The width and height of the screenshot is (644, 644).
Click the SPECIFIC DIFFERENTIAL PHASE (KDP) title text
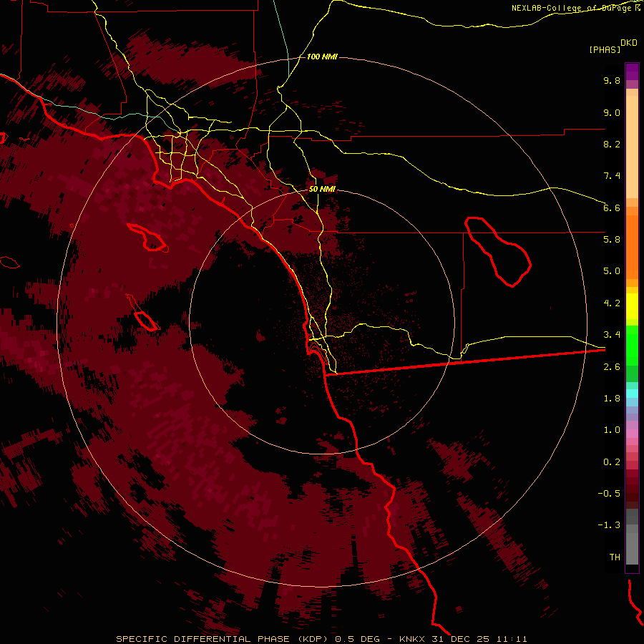pos(222,639)
